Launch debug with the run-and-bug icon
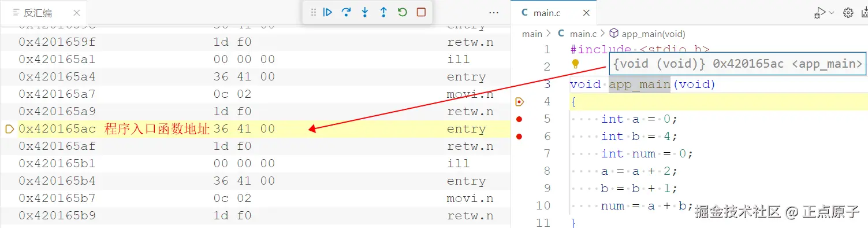The height and width of the screenshot is (228, 868). point(819,13)
